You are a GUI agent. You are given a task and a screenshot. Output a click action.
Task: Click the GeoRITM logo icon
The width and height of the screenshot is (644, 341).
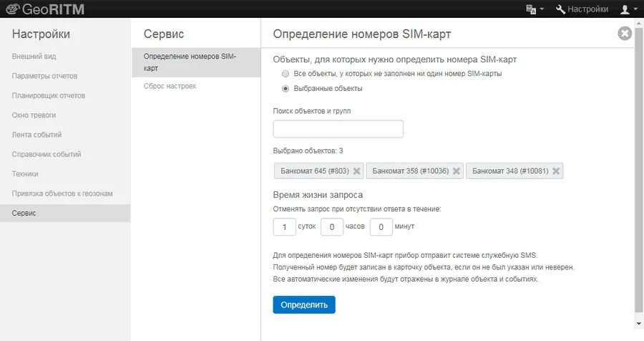point(13,9)
